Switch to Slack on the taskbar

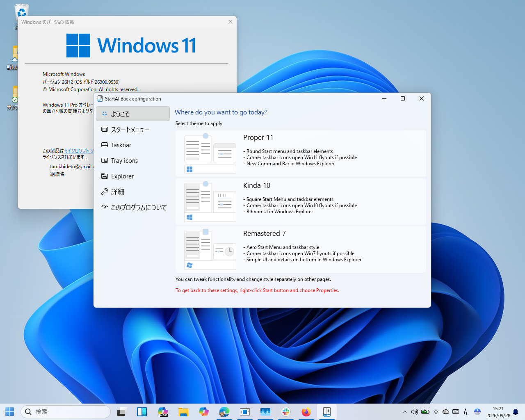286,412
